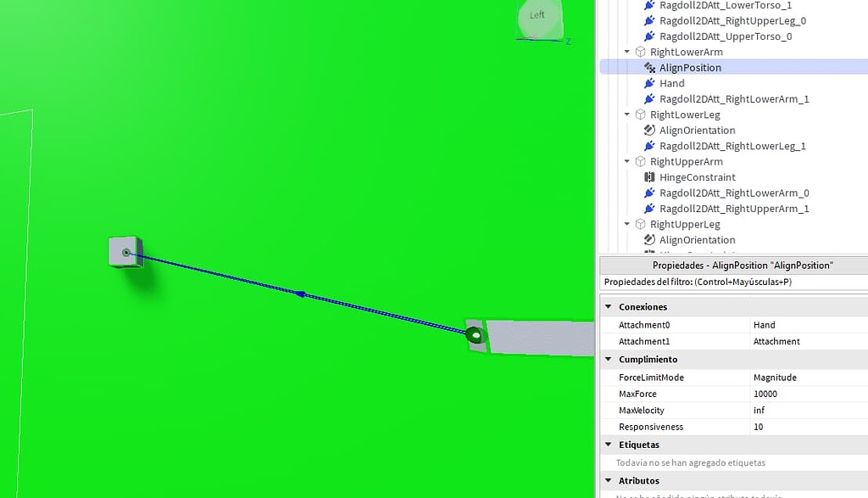Click the Ragdoll2DAtt_LowerTorso_1 attachment icon
The height and width of the screenshot is (498, 868).
(649, 5)
